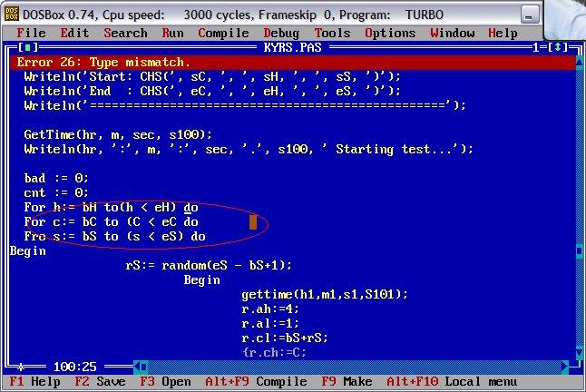Screen dimensions: 586x392
Task: Expand the Tools menu
Action: [x=332, y=34]
